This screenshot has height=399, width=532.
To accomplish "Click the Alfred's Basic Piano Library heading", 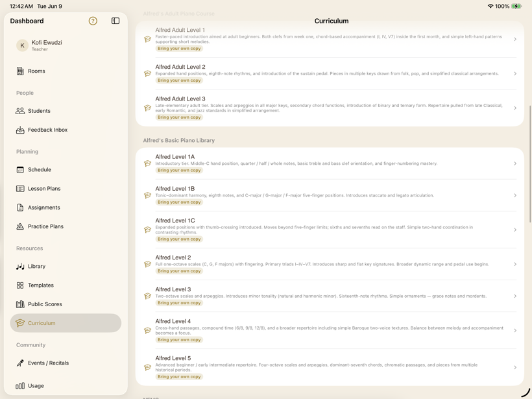I will (179, 141).
